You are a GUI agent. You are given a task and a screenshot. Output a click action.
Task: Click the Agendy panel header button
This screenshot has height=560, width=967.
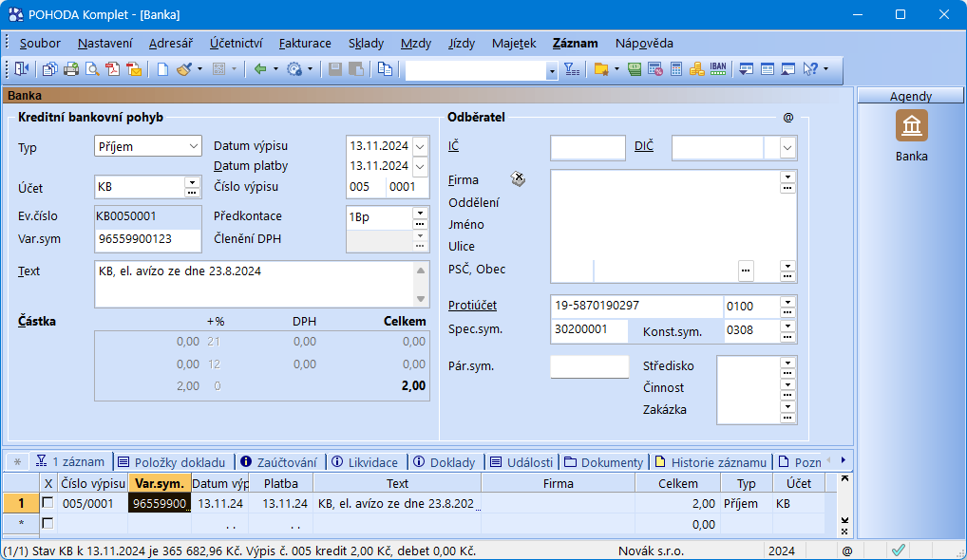point(910,96)
